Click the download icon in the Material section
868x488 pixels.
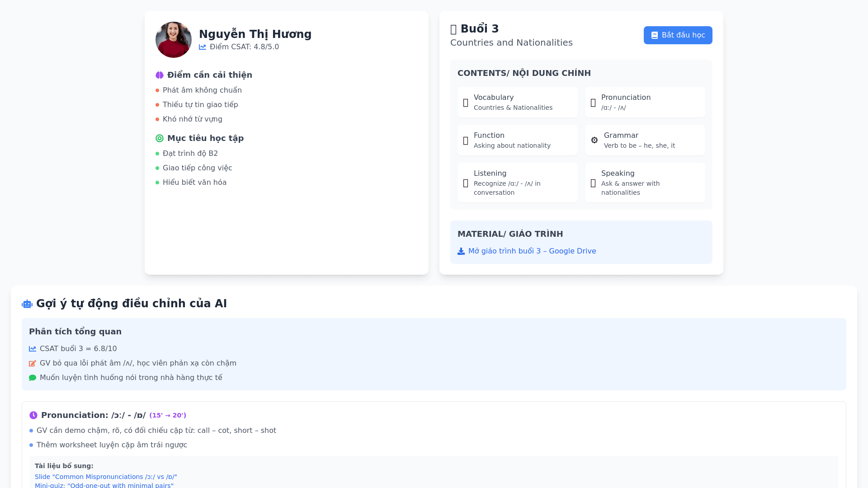point(461,251)
